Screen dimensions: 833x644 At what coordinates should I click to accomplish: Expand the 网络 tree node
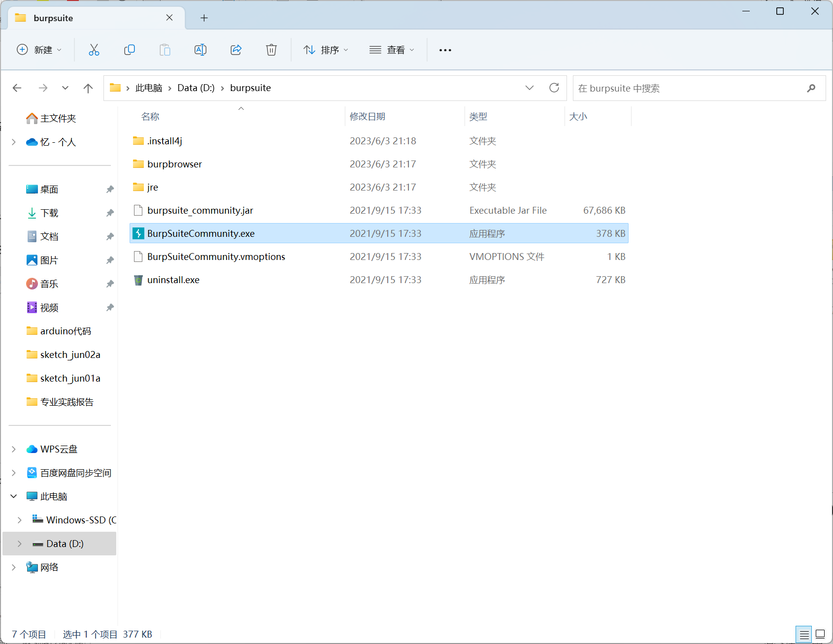coord(14,567)
